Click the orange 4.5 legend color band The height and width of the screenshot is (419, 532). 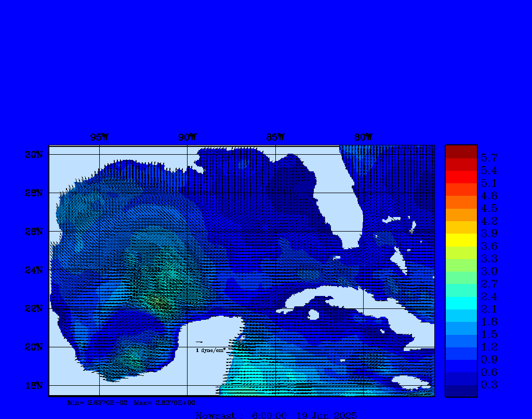(461, 202)
